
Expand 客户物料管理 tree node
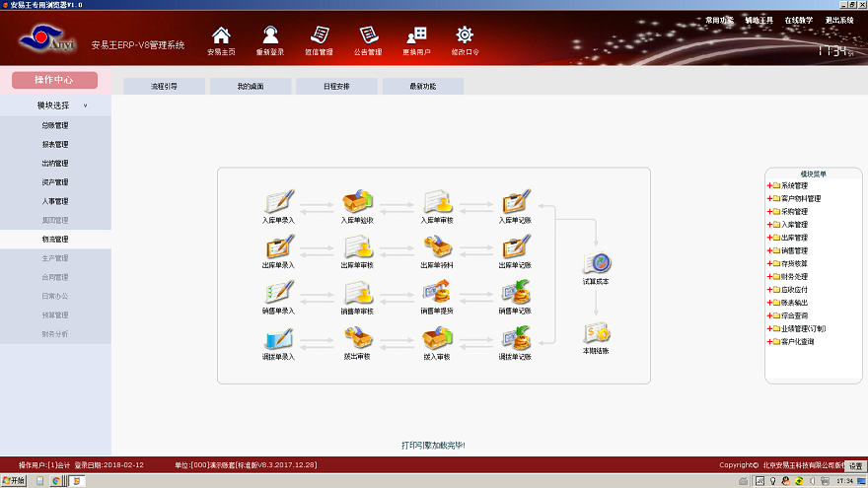769,198
